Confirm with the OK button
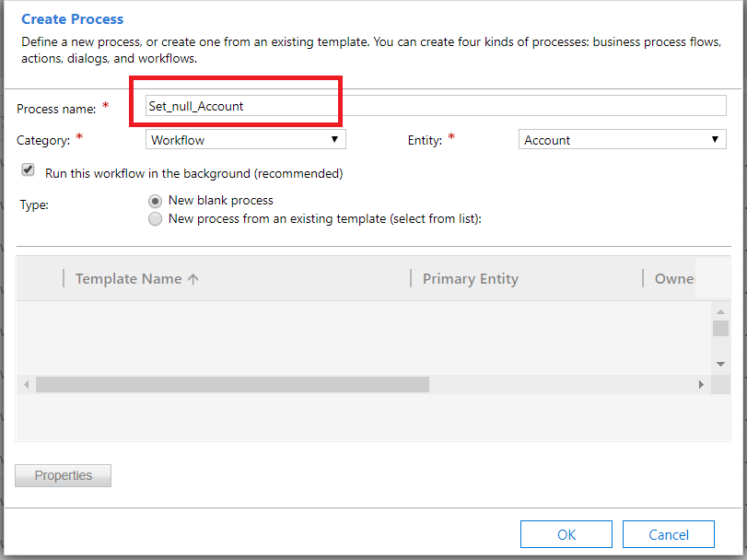Image resolution: width=747 pixels, height=560 pixels. click(x=566, y=534)
